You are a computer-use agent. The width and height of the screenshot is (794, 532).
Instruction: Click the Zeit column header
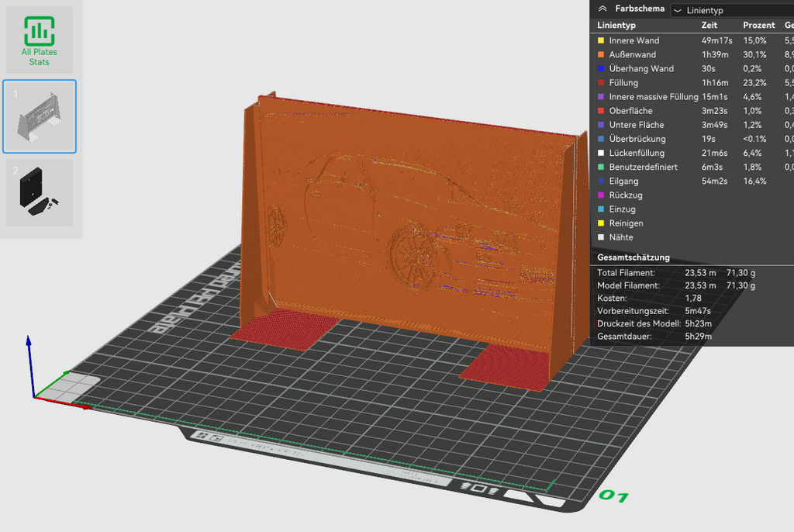tap(709, 25)
